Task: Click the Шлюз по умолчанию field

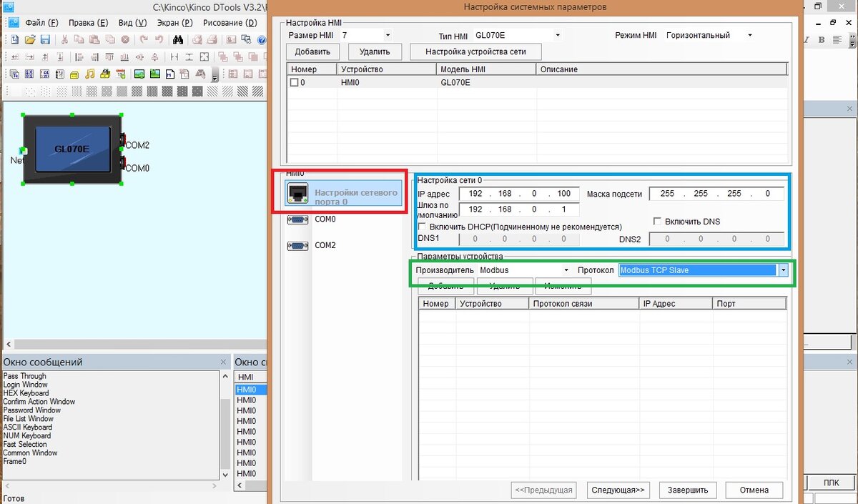Action: click(519, 209)
